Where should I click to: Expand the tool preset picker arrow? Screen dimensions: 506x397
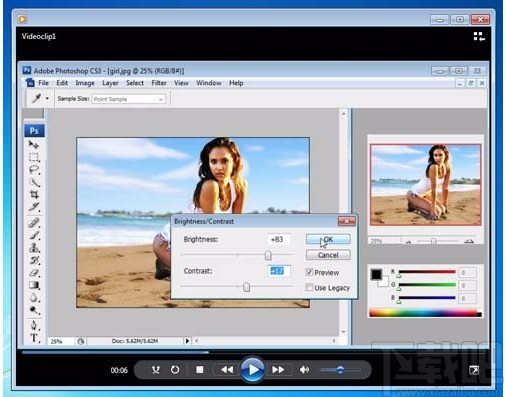(47, 98)
